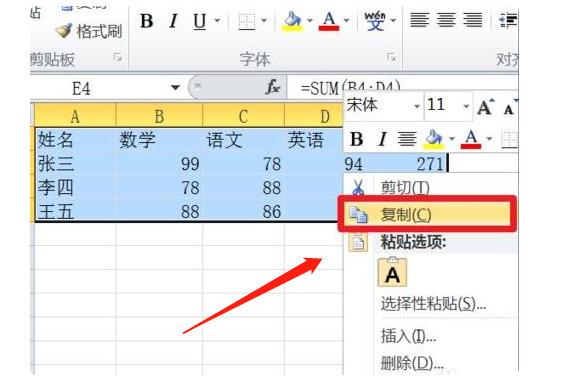574x387 pixels.
Task: Click the ribbon fill color bucket icon
Action: pyautogui.click(x=292, y=21)
